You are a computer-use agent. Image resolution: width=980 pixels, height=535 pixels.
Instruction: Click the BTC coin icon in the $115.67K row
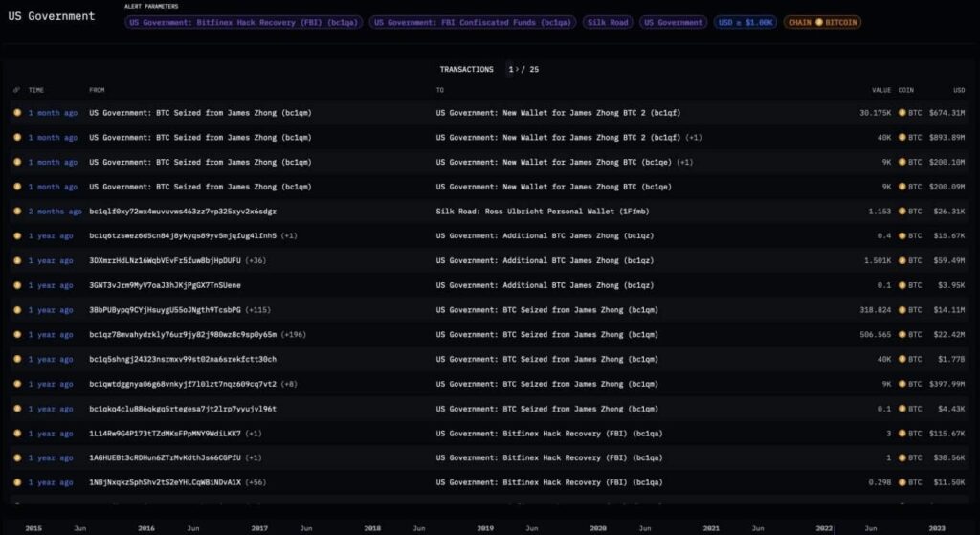point(902,434)
